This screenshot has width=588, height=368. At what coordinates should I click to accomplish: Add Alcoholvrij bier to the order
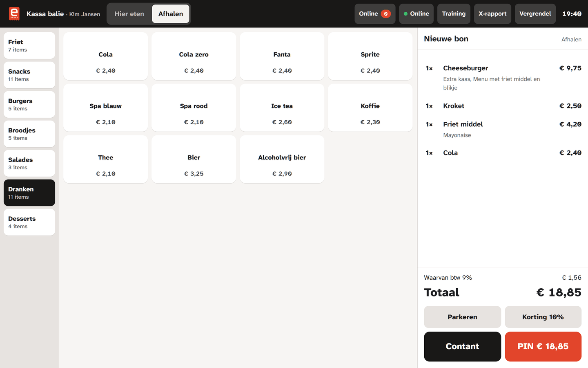click(x=282, y=159)
